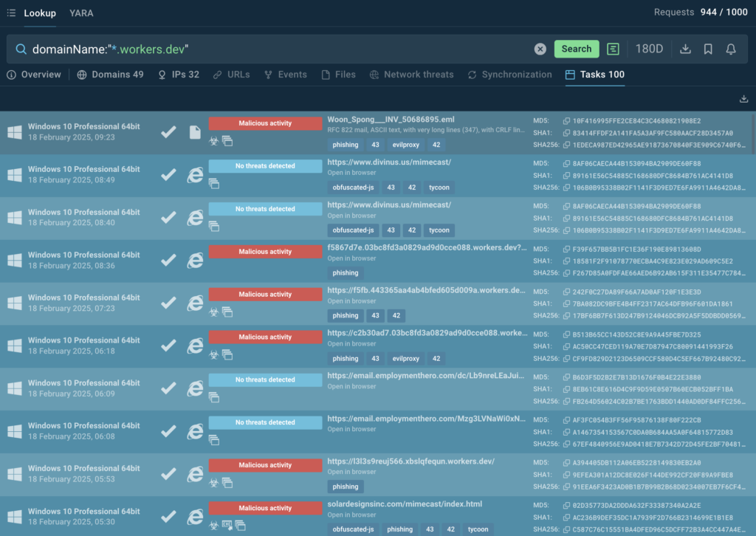
Task: Select the IPs 32 tab
Action: click(x=179, y=75)
